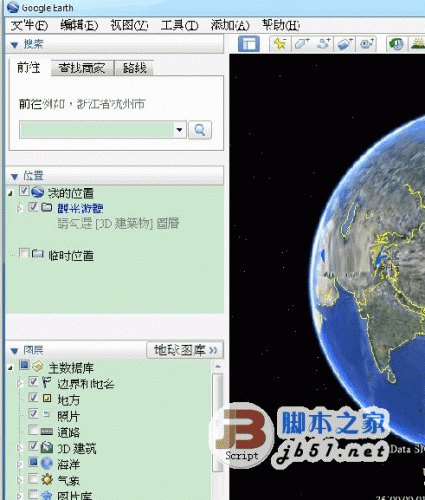The height and width of the screenshot is (500, 425).
Task: Expand the 觀光游覽 tree node
Action: click(x=20, y=209)
